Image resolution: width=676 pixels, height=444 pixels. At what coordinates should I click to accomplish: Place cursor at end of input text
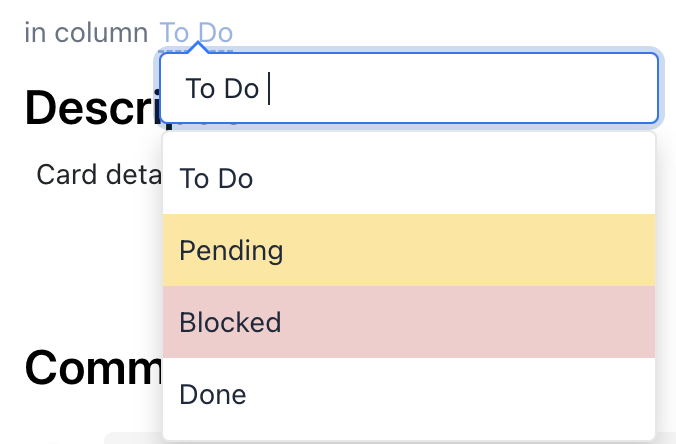pyautogui.click(x=270, y=89)
